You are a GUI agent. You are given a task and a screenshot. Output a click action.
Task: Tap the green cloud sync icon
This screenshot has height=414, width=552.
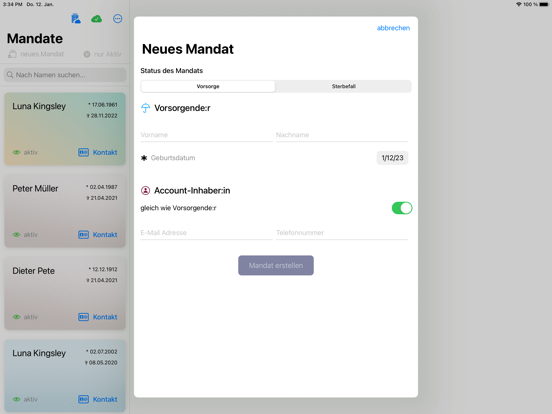pos(96,19)
